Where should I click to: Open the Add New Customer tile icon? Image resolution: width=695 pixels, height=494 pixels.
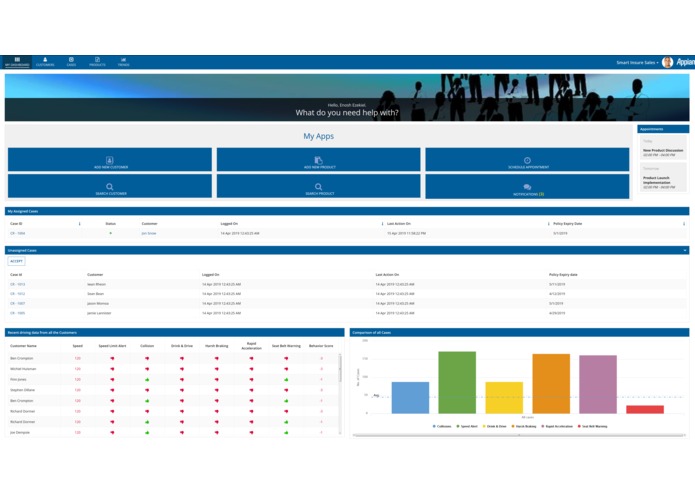click(x=109, y=160)
